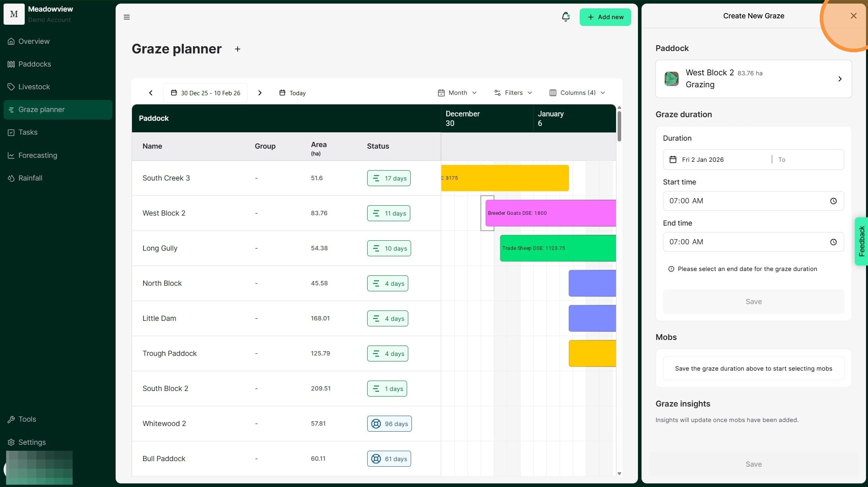
Task: Go to previous date range arrow
Action: pos(151,93)
